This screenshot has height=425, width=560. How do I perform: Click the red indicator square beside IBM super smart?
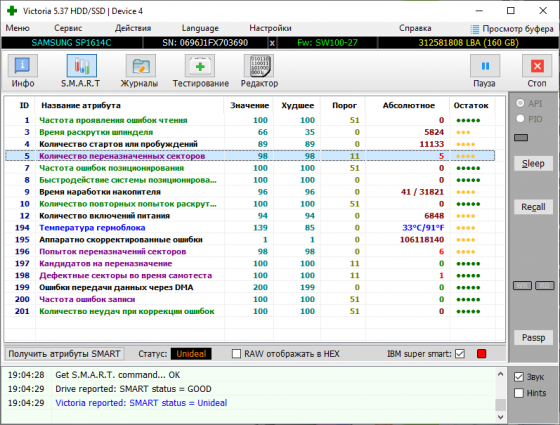pyautogui.click(x=481, y=354)
